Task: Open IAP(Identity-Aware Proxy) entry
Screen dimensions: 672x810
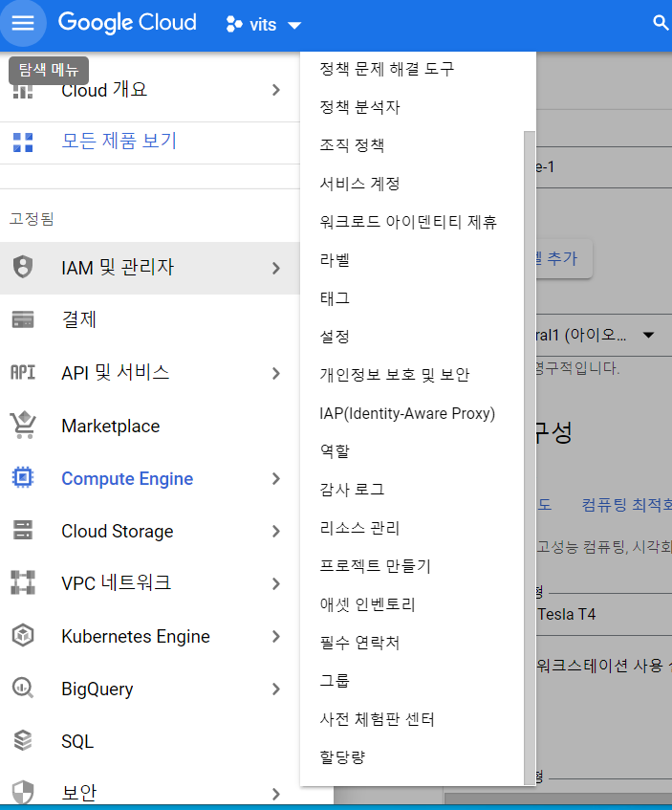Action: [407, 413]
